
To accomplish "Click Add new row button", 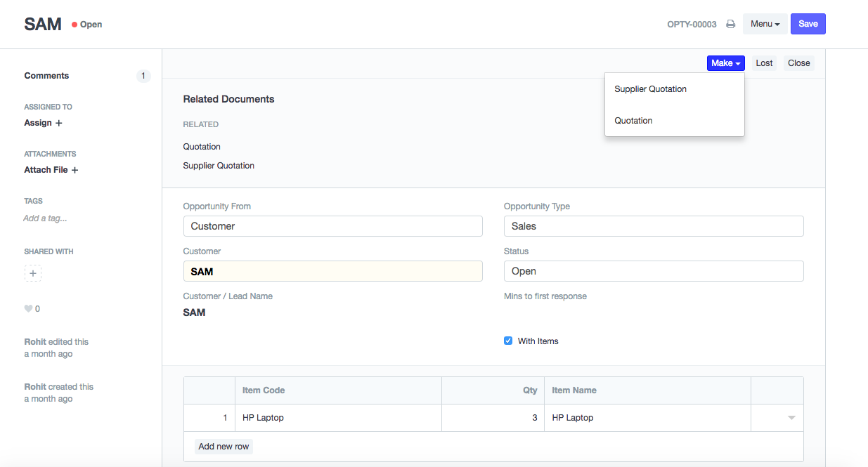I will click(224, 447).
